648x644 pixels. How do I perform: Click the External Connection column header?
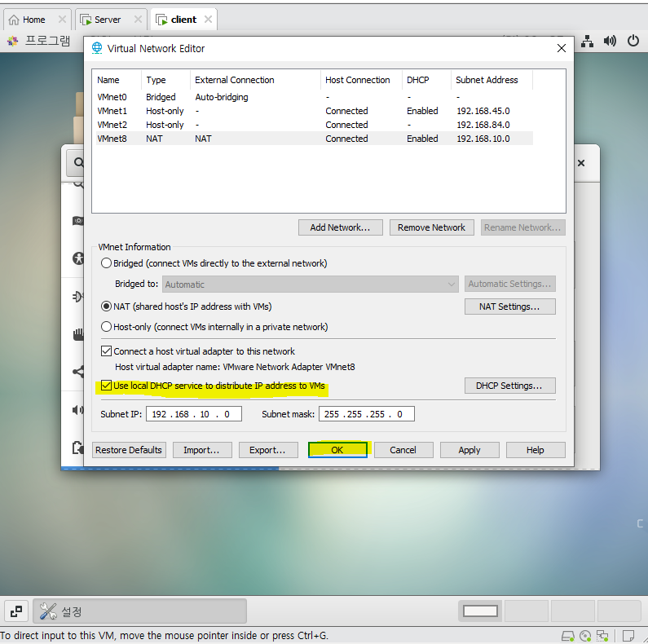(256, 80)
